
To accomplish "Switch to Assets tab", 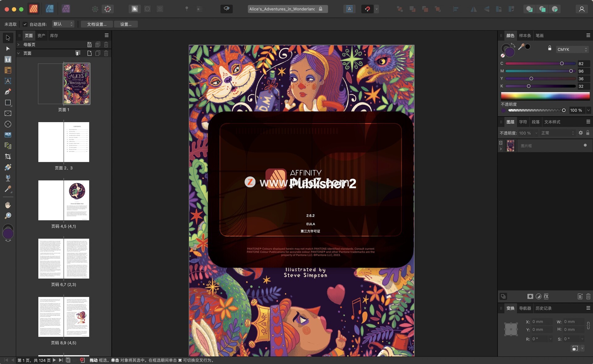I will (41, 35).
